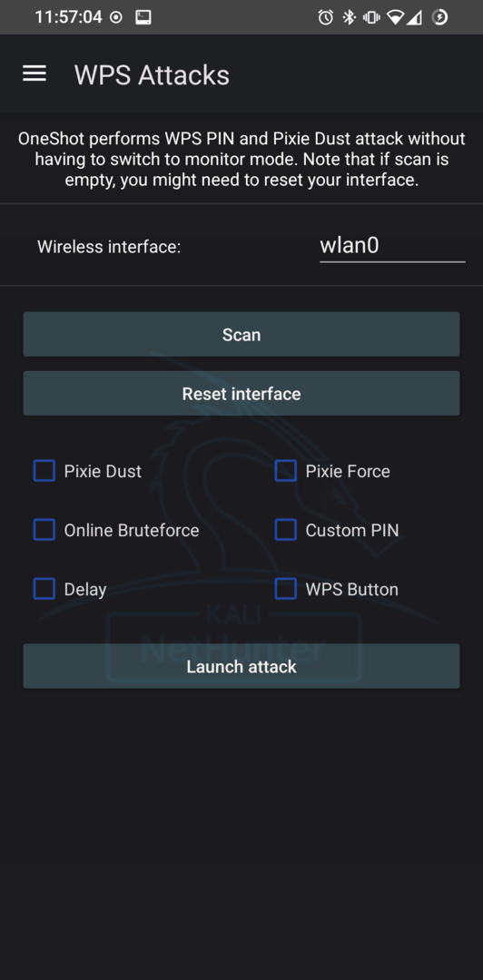The image size is (483, 980).
Task: Open the hamburger navigation menu
Action: [x=34, y=74]
